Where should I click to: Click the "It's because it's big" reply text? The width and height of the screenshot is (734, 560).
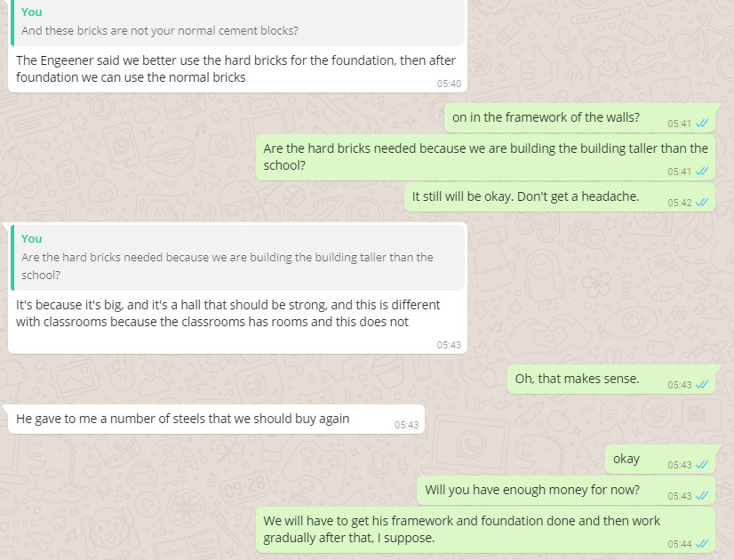pyautogui.click(x=227, y=313)
